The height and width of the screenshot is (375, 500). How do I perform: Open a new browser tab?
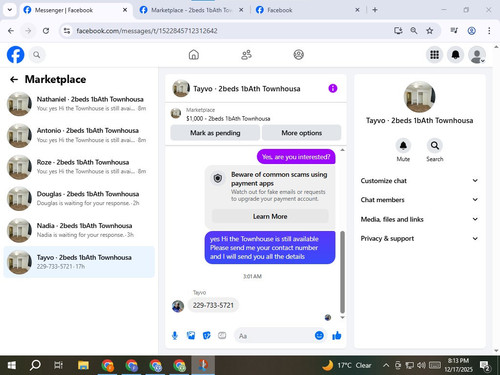point(375,10)
